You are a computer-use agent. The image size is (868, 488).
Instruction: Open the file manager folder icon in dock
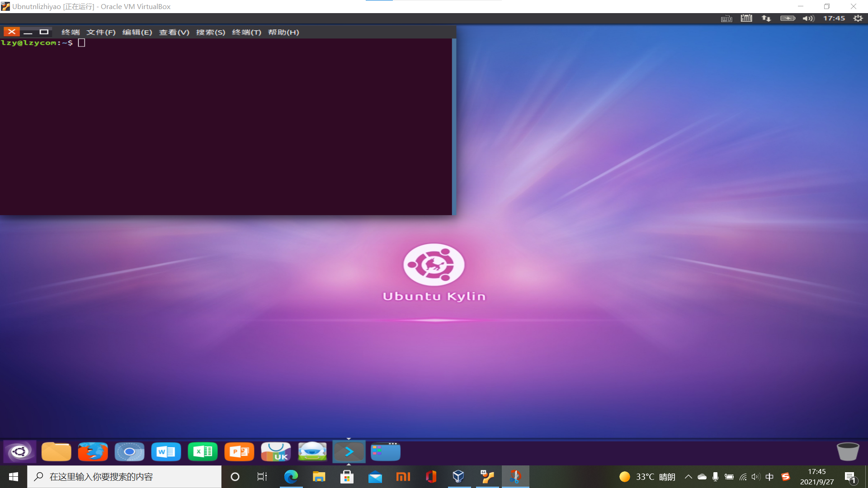pos(56,451)
